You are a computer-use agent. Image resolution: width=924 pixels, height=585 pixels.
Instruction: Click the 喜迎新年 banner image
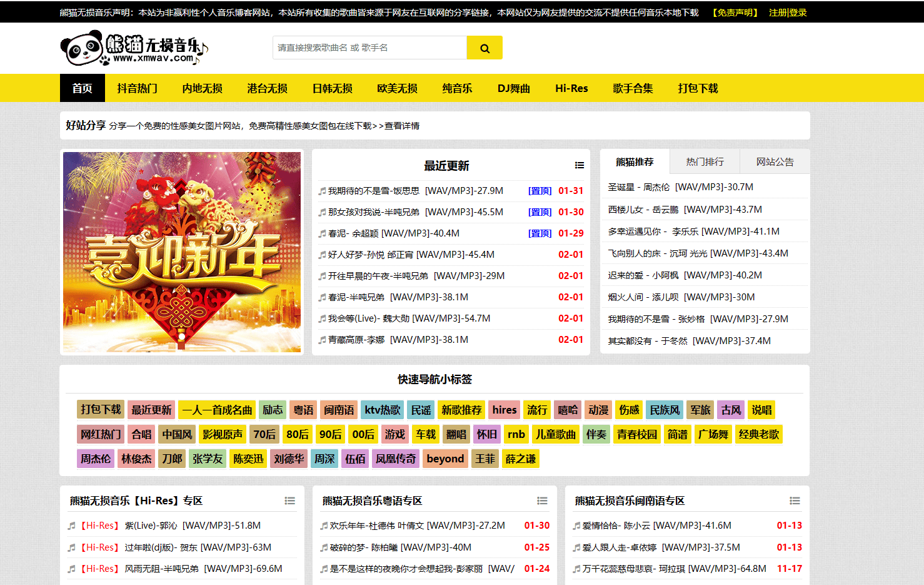tap(182, 252)
